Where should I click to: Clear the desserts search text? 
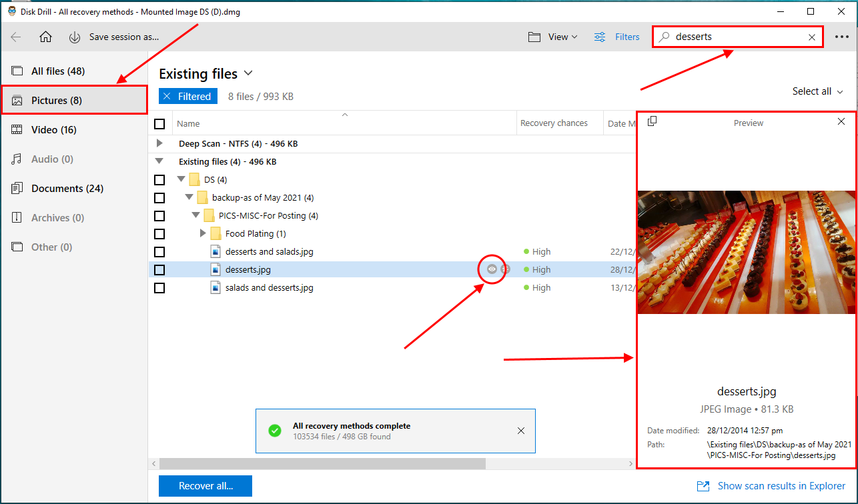(x=812, y=37)
